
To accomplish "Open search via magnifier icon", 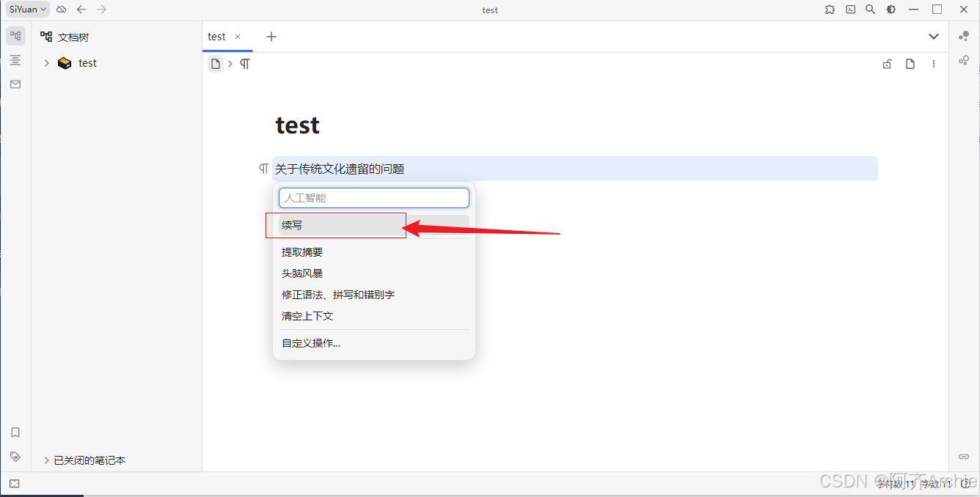I will point(870,10).
